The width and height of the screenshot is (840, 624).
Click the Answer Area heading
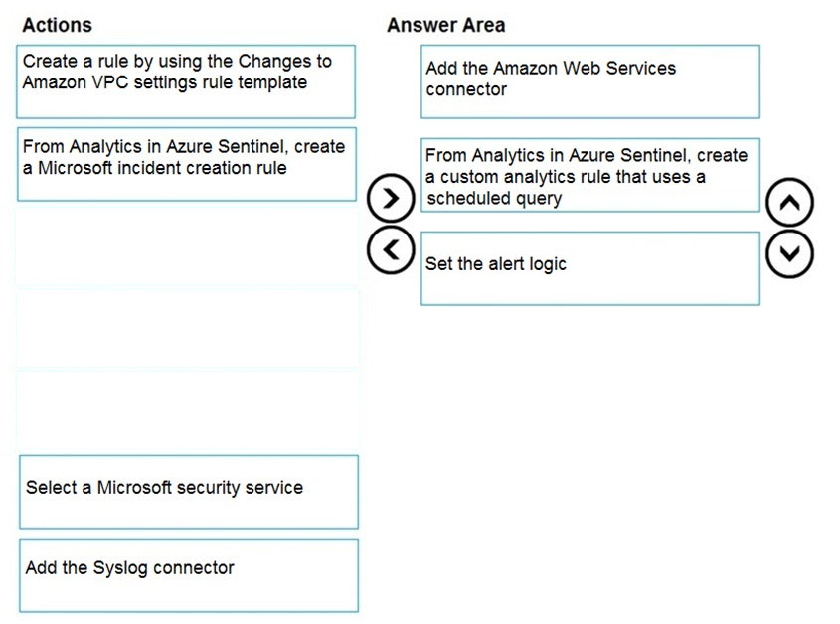(445, 25)
